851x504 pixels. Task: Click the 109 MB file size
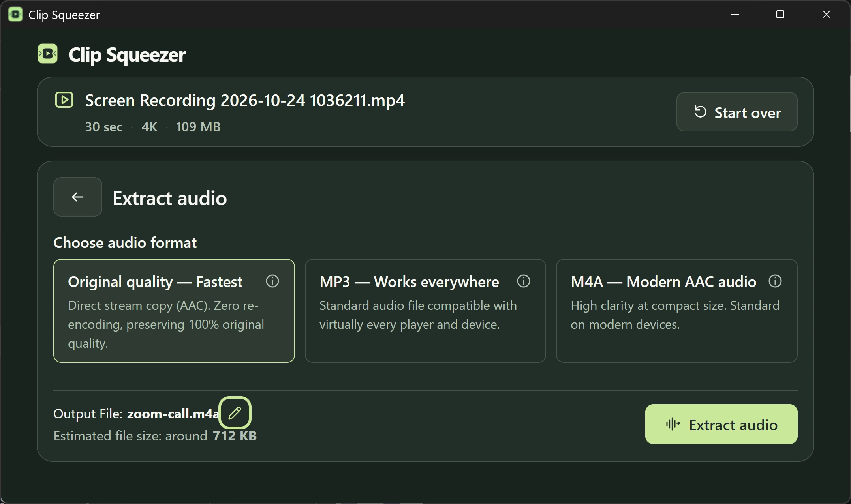point(198,127)
